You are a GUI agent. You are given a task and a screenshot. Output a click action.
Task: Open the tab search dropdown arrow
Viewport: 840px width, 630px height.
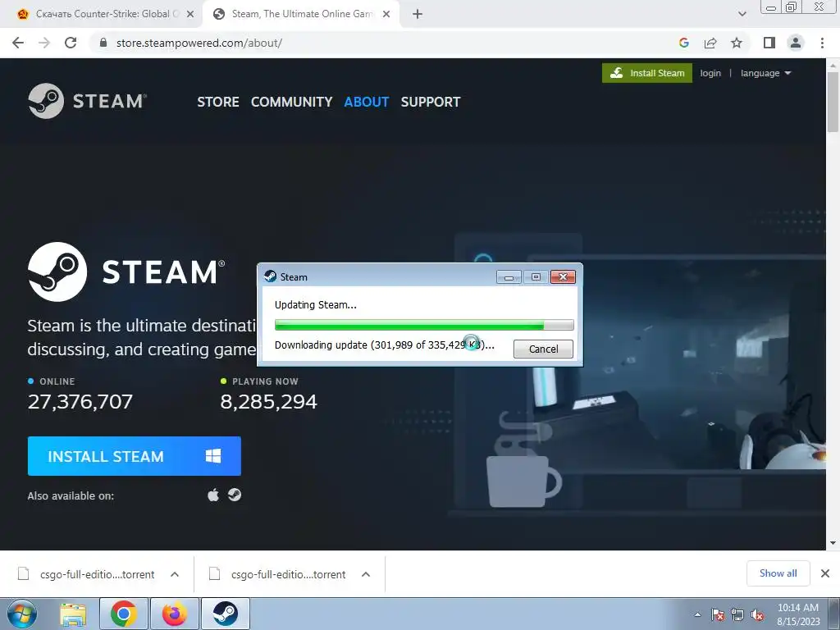click(742, 14)
